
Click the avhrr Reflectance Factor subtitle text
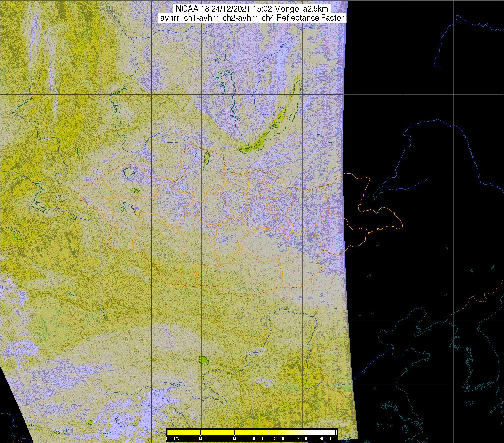click(x=252, y=18)
